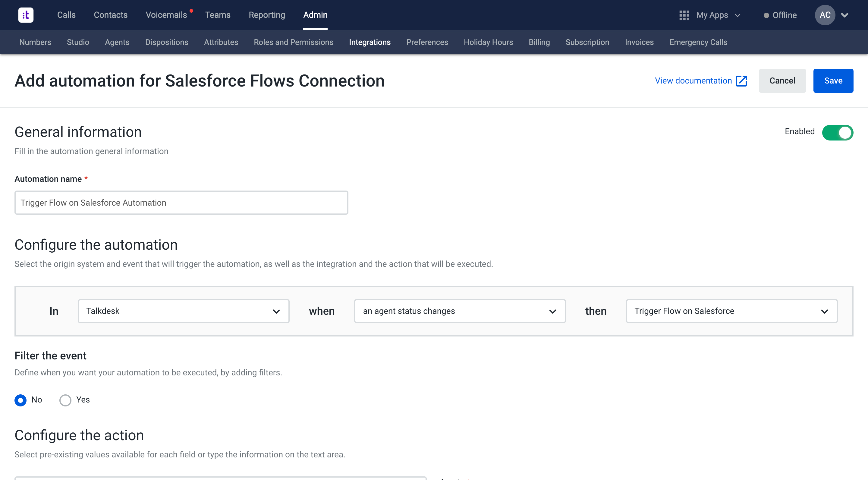
Task: Select the Admin tab
Action: click(315, 15)
